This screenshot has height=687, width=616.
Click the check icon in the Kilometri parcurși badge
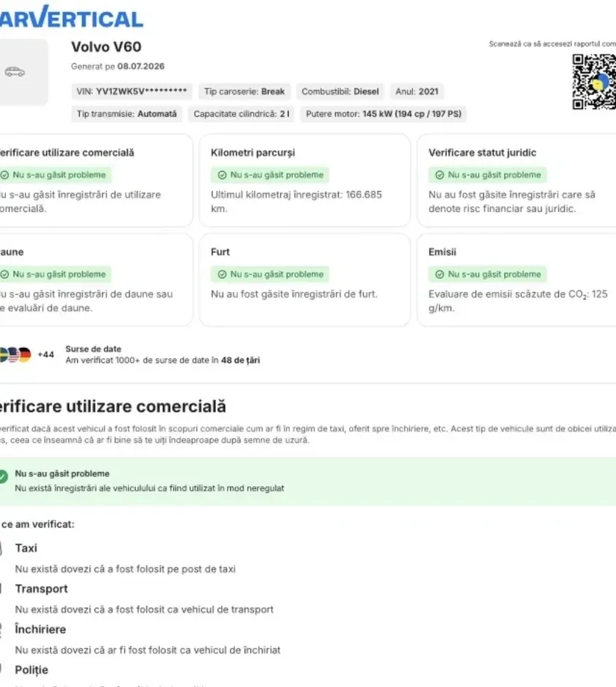pyautogui.click(x=222, y=175)
